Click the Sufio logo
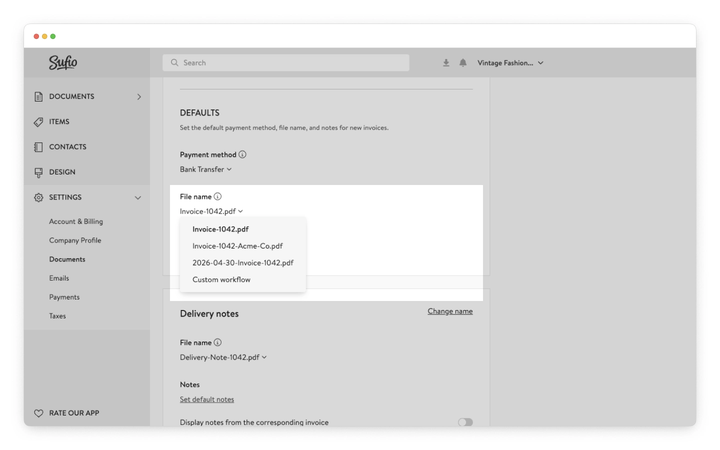 pos(63,62)
